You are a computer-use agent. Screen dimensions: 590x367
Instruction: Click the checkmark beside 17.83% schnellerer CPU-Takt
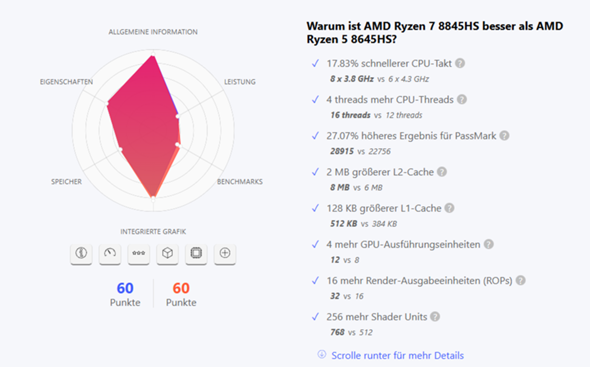tap(315, 64)
